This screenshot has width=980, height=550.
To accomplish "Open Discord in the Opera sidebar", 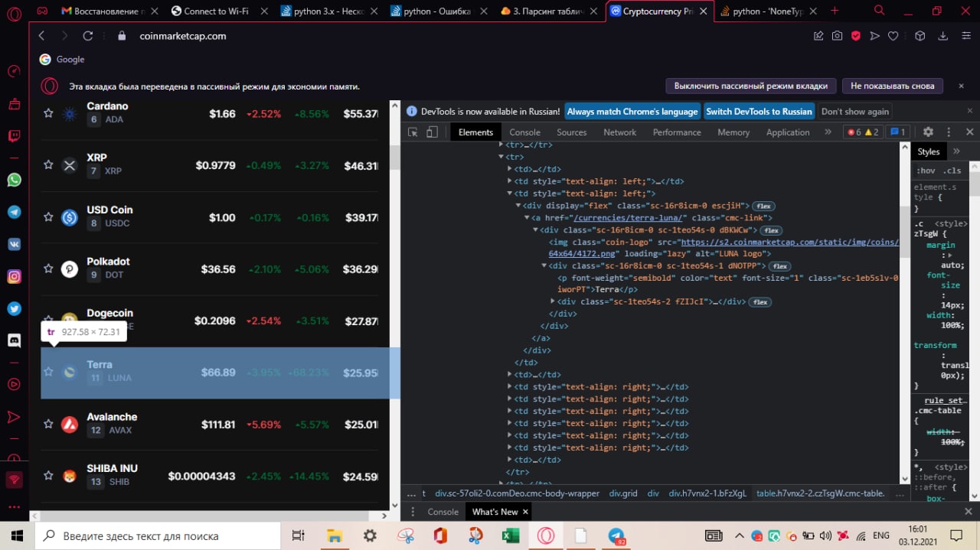I will [x=14, y=340].
